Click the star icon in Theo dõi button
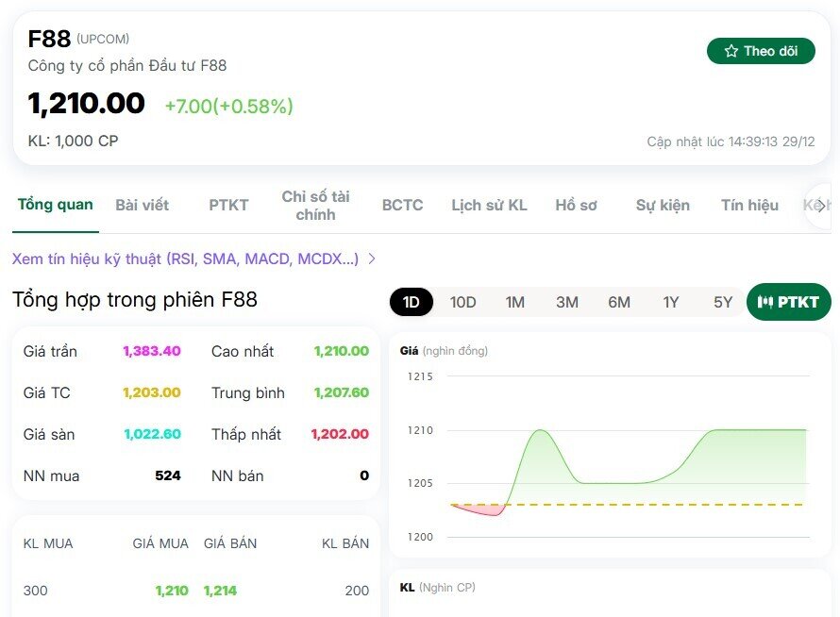840x617 pixels. (x=731, y=51)
